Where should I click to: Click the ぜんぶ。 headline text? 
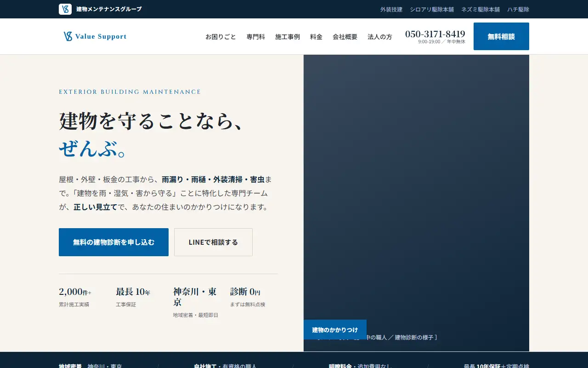click(x=93, y=149)
